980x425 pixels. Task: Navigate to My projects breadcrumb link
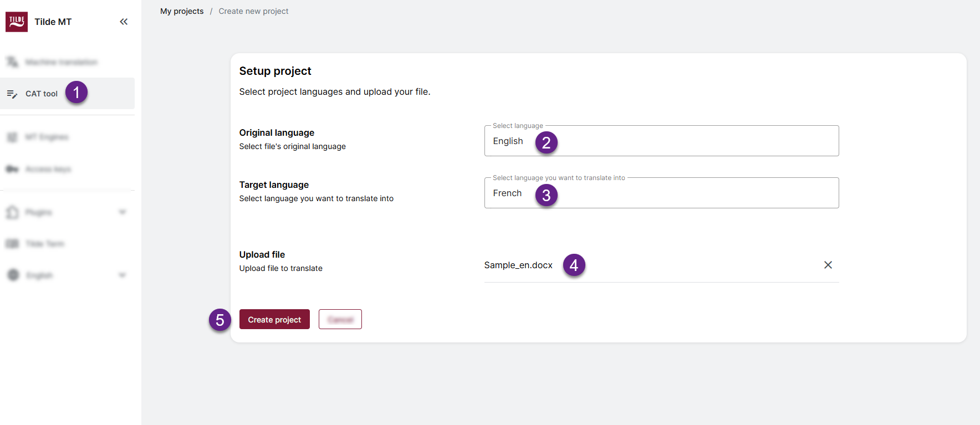[x=182, y=11]
